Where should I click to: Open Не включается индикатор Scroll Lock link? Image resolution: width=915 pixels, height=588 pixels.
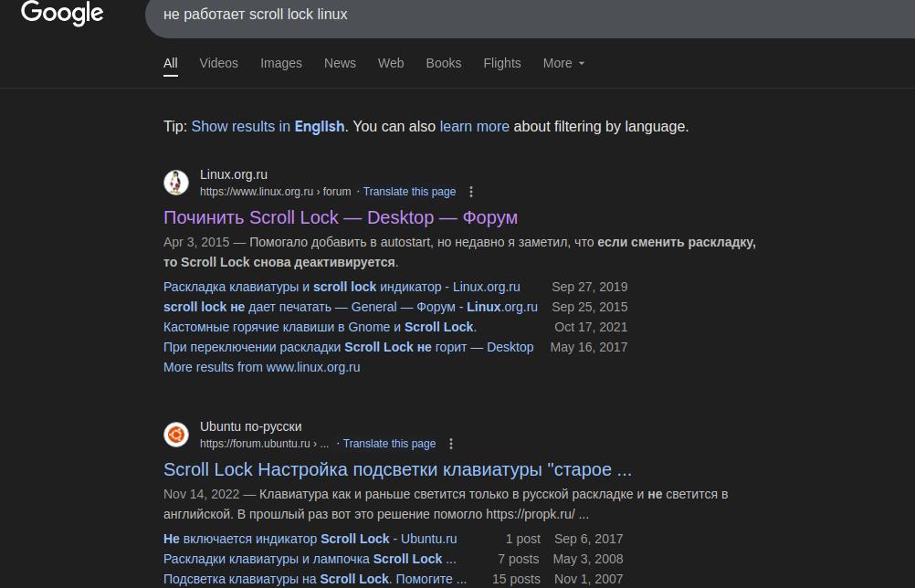310,539
